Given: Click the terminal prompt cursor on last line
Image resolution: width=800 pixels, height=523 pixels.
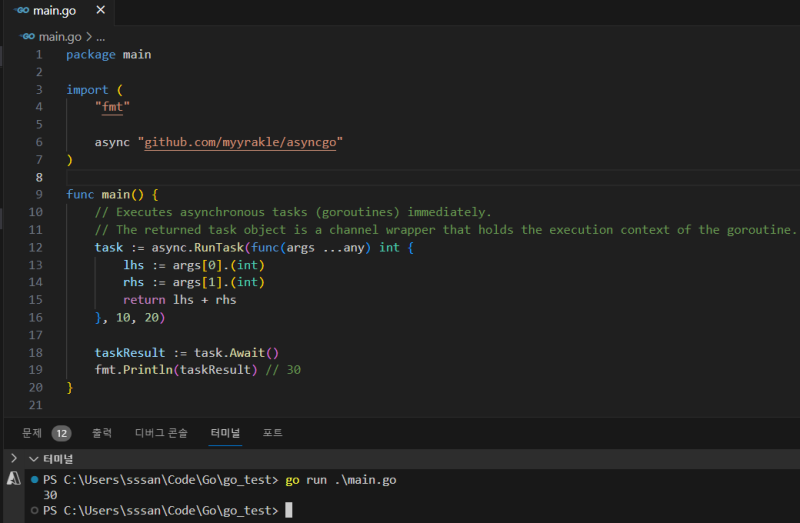Looking at the screenshot, I should click(289, 511).
